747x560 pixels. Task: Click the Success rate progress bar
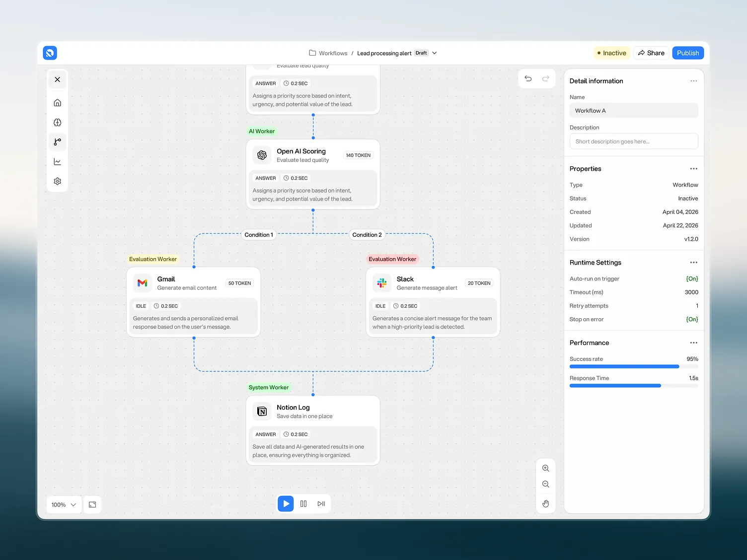[x=634, y=366]
